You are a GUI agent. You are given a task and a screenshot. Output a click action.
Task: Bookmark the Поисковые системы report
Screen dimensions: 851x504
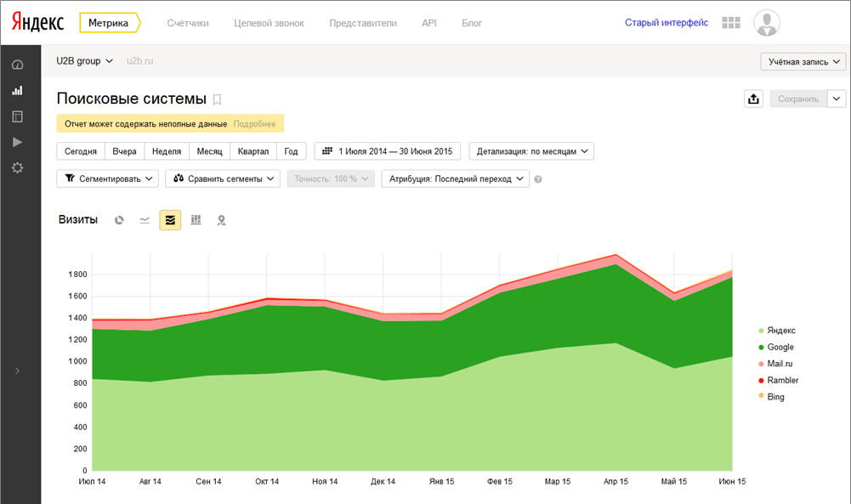pyautogui.click(x=217, y=99)
